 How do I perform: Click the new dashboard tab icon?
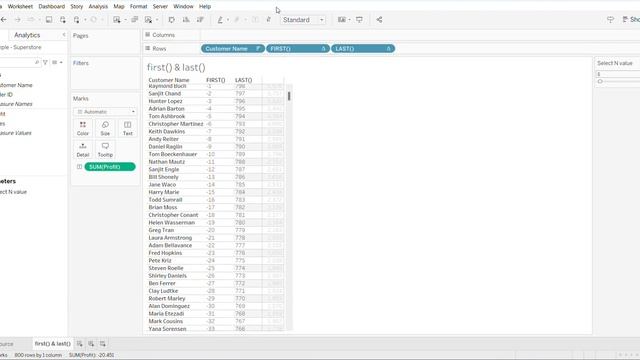point(91,344)
